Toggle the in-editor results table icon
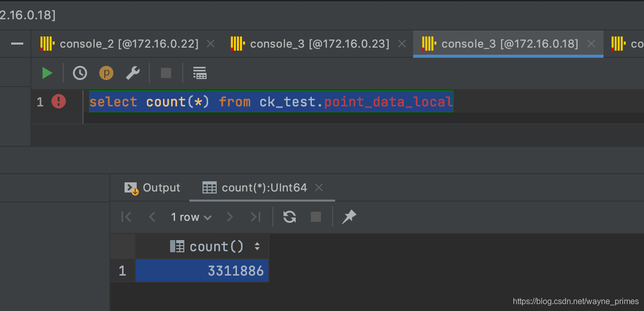 [x=199, y=73]
